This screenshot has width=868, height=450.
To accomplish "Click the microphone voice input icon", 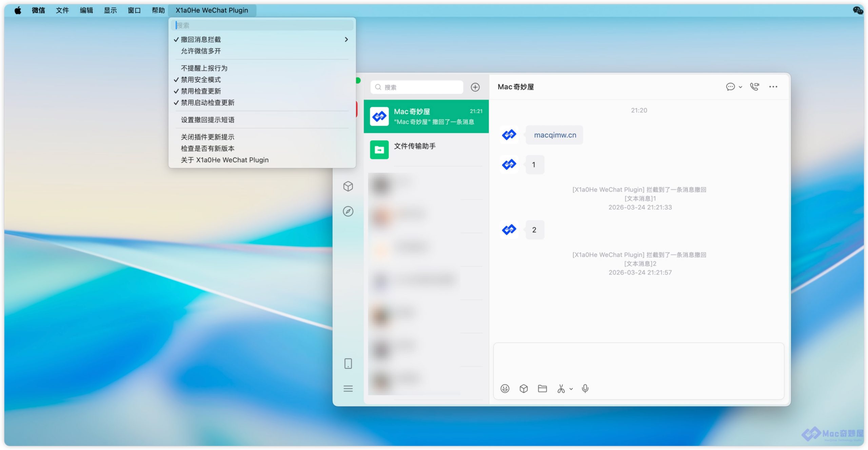I will [585, 389].
